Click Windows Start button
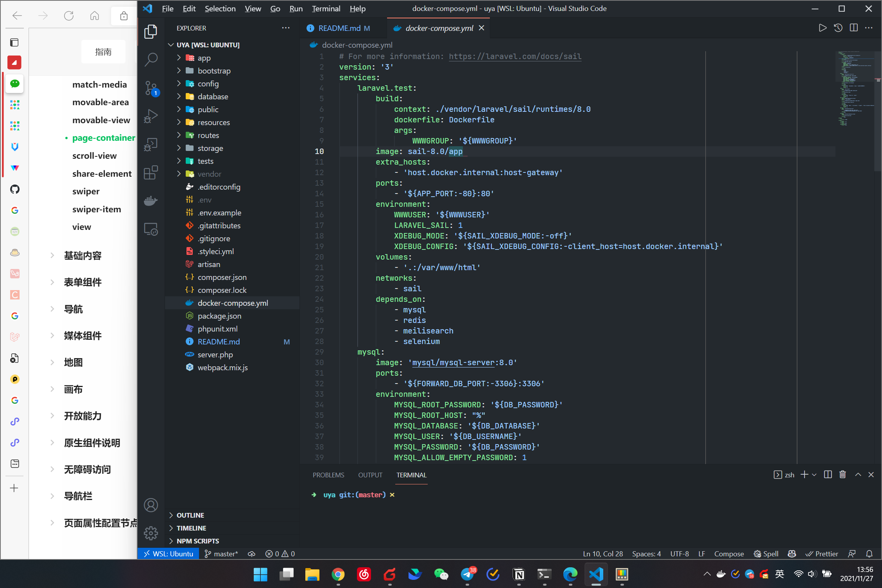Viewport: 882px width, 588px height. tap(261, 574)
